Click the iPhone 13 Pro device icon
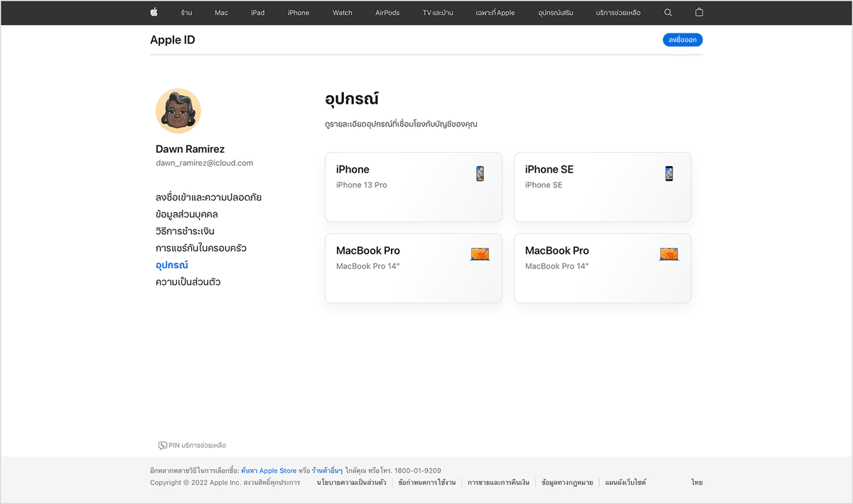Viewport: 853px width, 504px height. [481, 173]
